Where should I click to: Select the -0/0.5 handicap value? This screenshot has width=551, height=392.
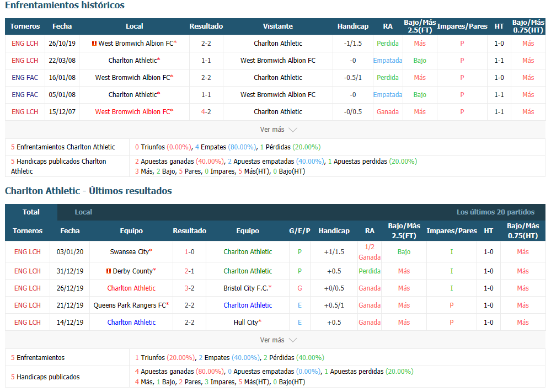353,112
